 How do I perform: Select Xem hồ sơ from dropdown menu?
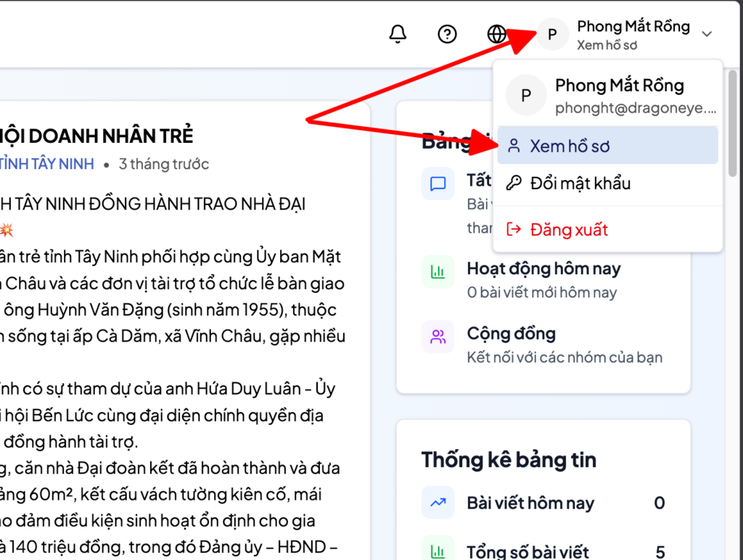tap(570, 146)
